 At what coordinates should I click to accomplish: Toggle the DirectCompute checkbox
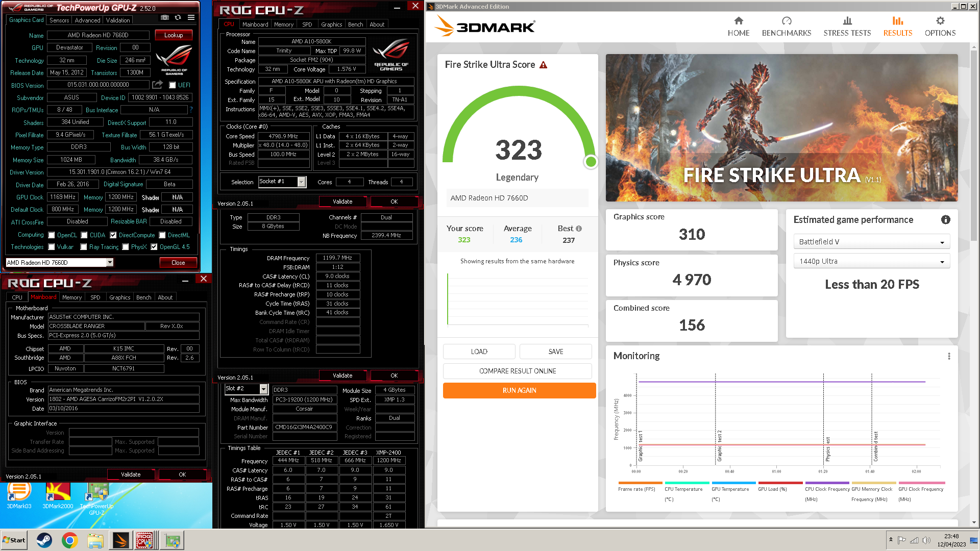tap(113, 235)
